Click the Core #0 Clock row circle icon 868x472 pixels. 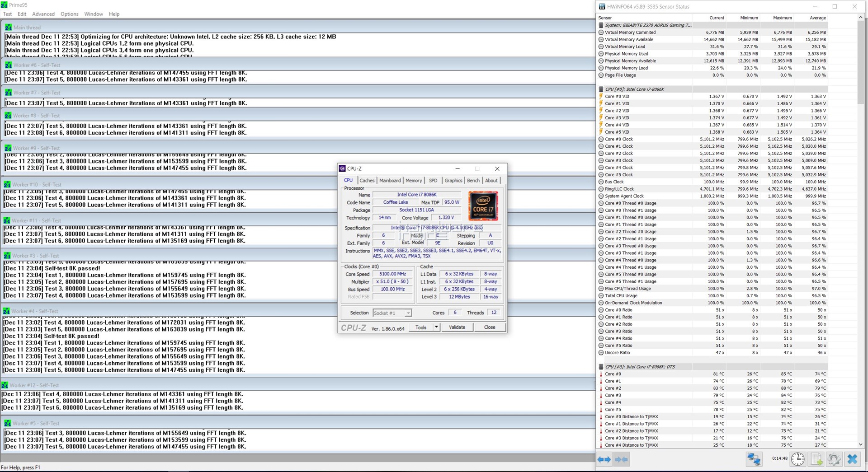tap(601, 139)
